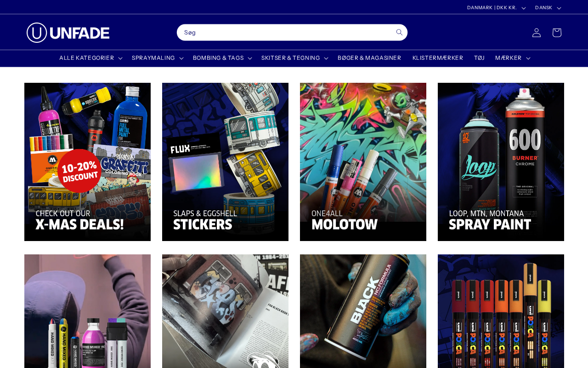This screenshot has width=588, height=368.
Task: Click the search magnifier icon
Action: [x=399, y=32]
